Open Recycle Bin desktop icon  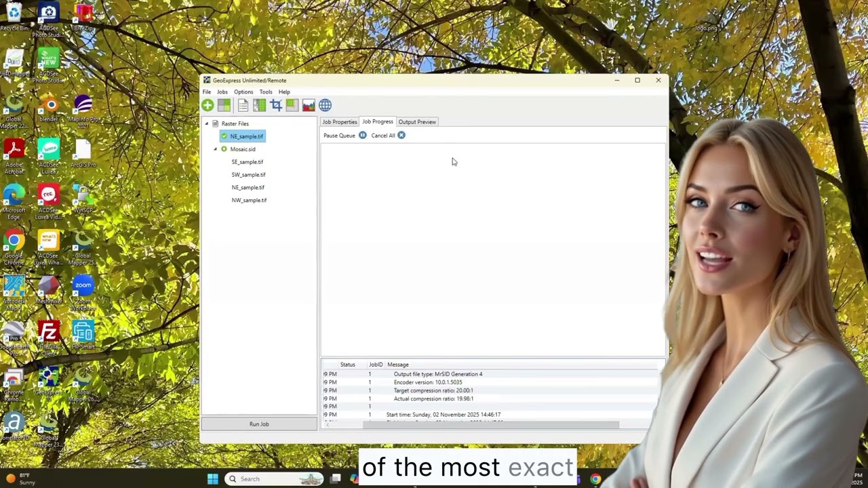pos(14,17)
